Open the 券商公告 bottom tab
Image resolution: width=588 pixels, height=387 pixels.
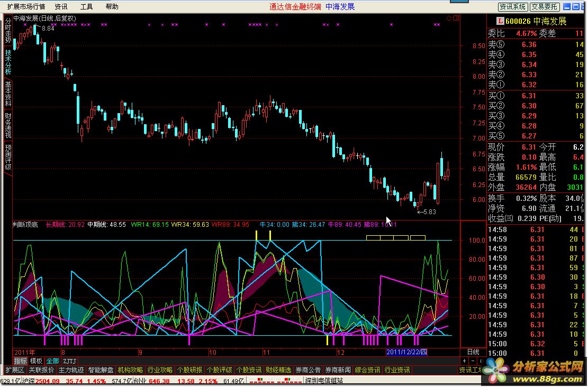308,370
